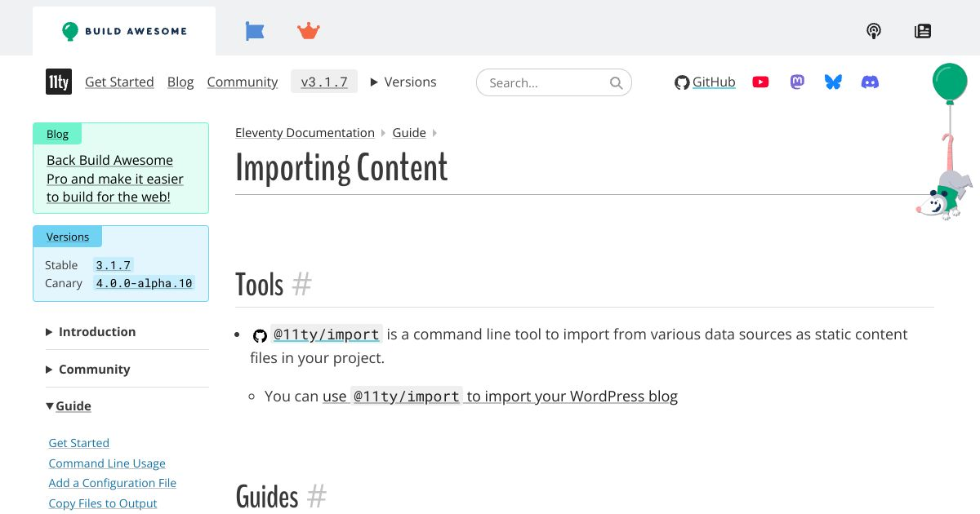Open Add a Configuration File link
Viewport: 980px width, 514px height.
[x=113, y=483]
